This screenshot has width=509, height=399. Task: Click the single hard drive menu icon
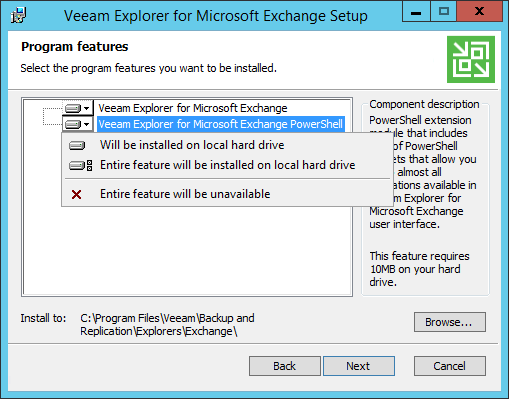[x=77, y=145]
